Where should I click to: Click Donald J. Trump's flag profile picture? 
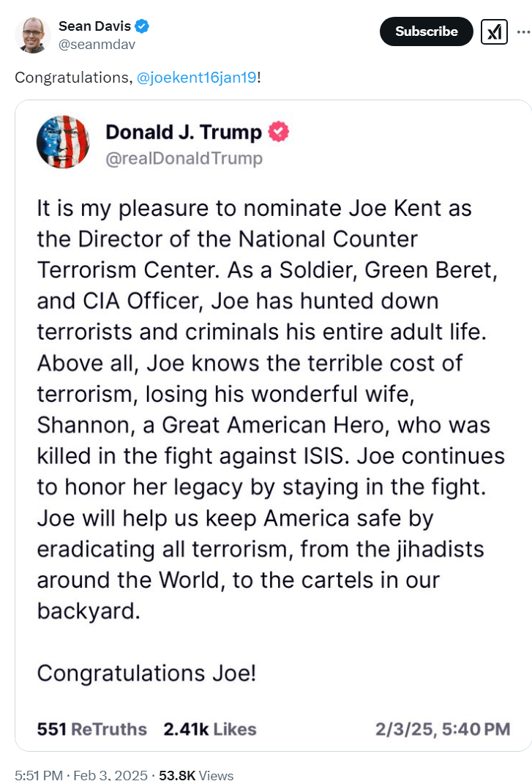pos(63,142)
